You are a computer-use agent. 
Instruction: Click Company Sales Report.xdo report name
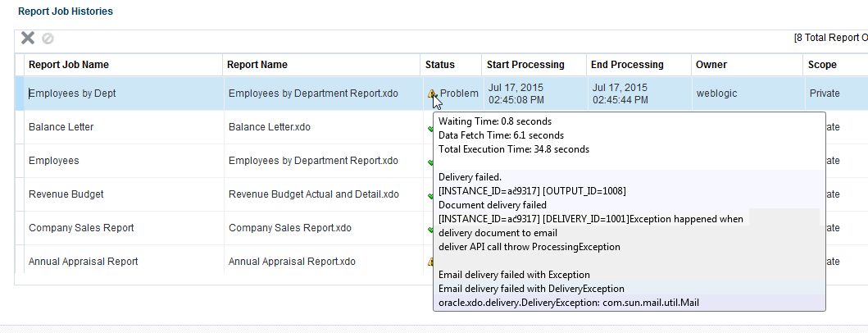(x=290, y=228)
